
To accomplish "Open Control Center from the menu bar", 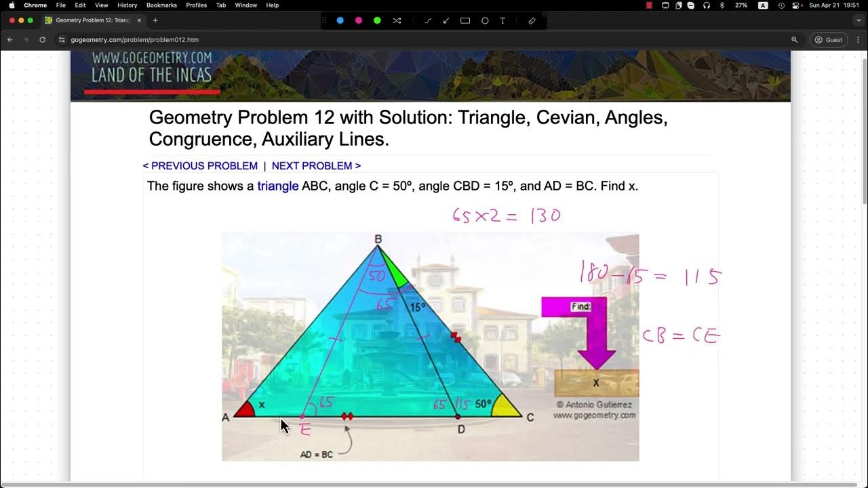I will click(795, 5).
